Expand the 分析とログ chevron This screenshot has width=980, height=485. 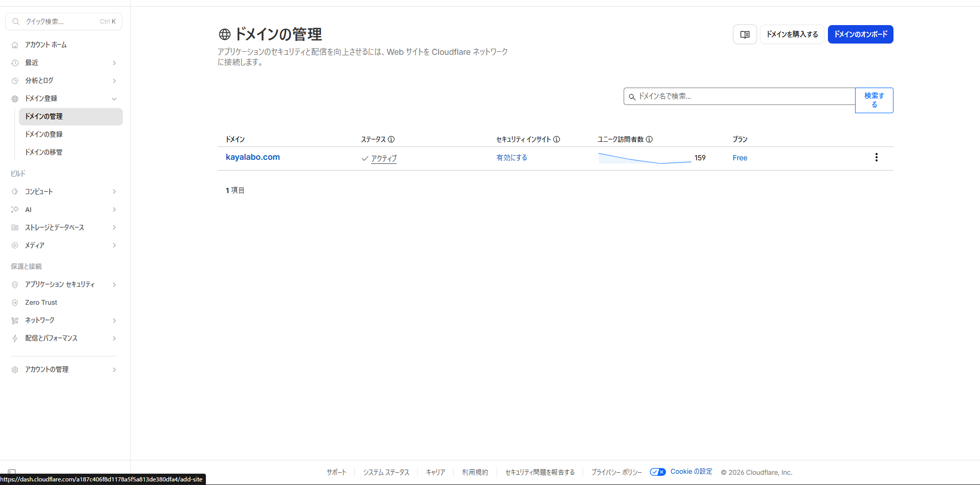pos(114,81)
